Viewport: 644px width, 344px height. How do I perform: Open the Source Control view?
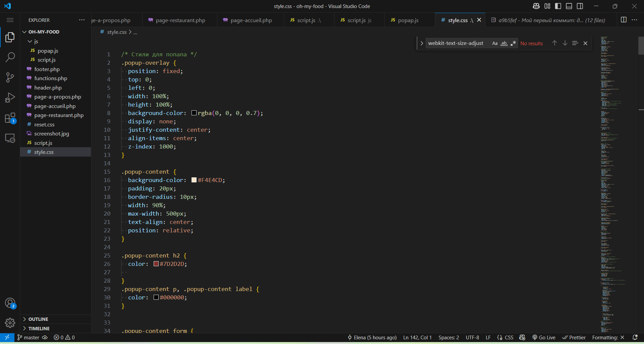click(x=10, y=77)
